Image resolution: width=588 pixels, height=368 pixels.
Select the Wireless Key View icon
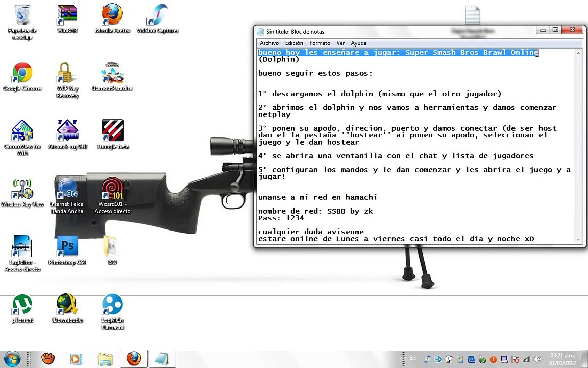[22, 193]
